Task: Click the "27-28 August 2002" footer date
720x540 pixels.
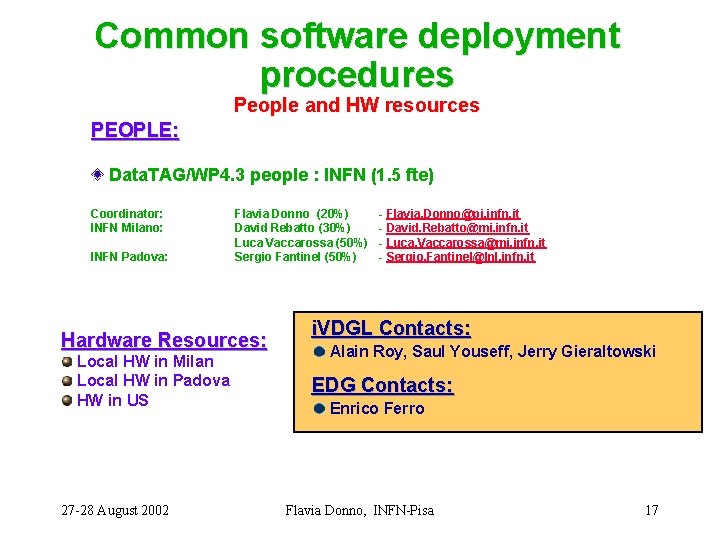Action: [115, 511]
